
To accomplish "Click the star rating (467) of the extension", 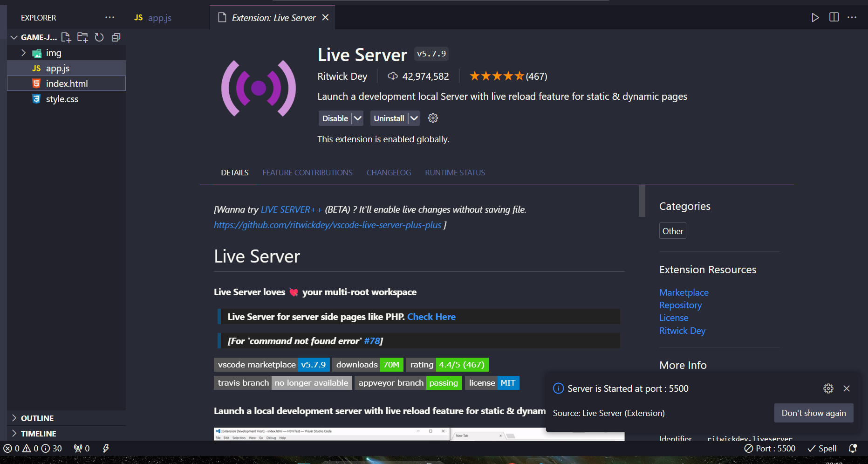I will [508, 76].
